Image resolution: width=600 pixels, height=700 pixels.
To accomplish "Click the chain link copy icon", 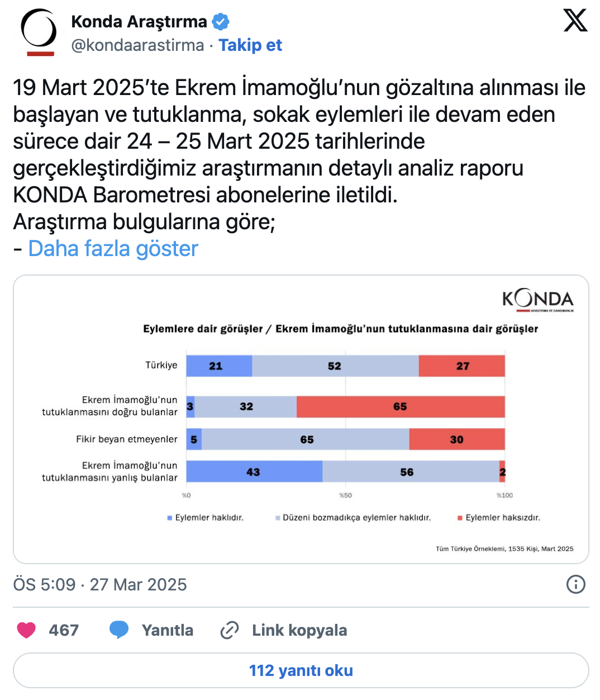I will [x=230, y=630].
